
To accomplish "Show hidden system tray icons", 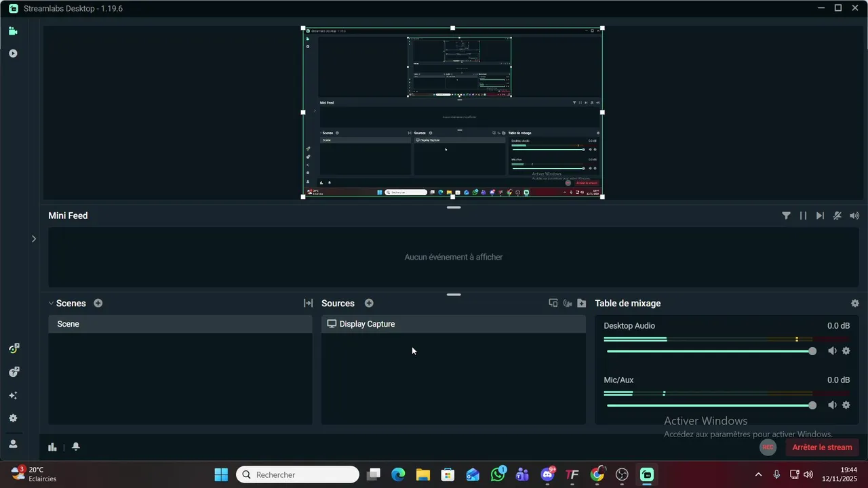I will point(758,474).
